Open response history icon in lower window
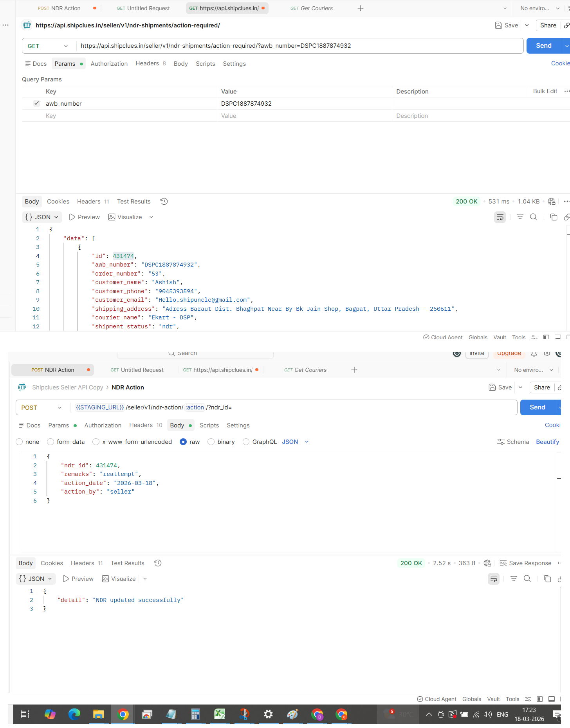Screen dimensions: 570x728 point(158,563)
